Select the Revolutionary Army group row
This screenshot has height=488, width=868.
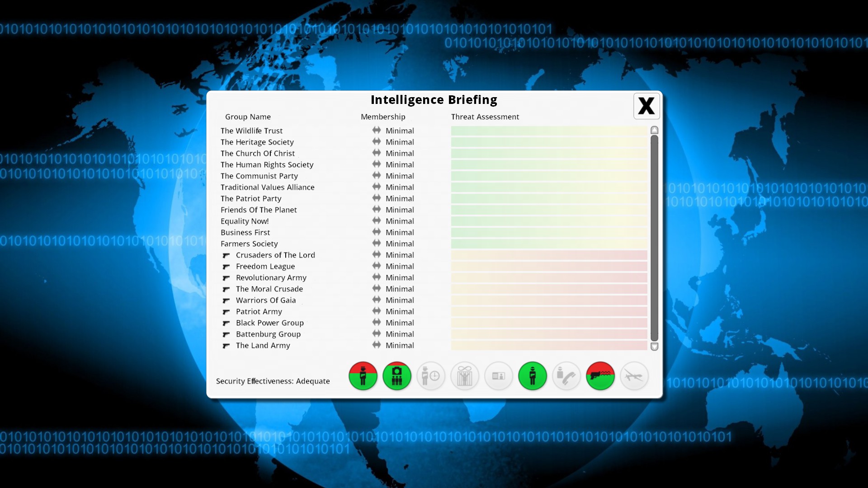pos(271,278)
